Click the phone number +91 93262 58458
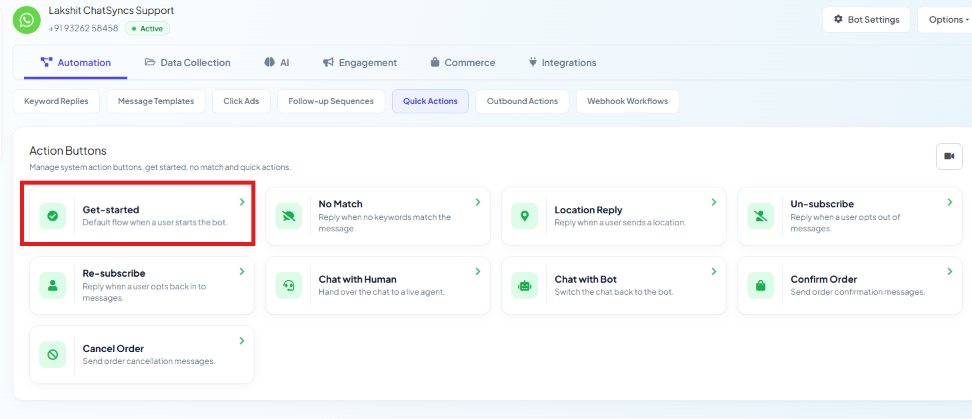Image resolution: width=972 pixels, height=419 pixels. click(x=83, y=29)
